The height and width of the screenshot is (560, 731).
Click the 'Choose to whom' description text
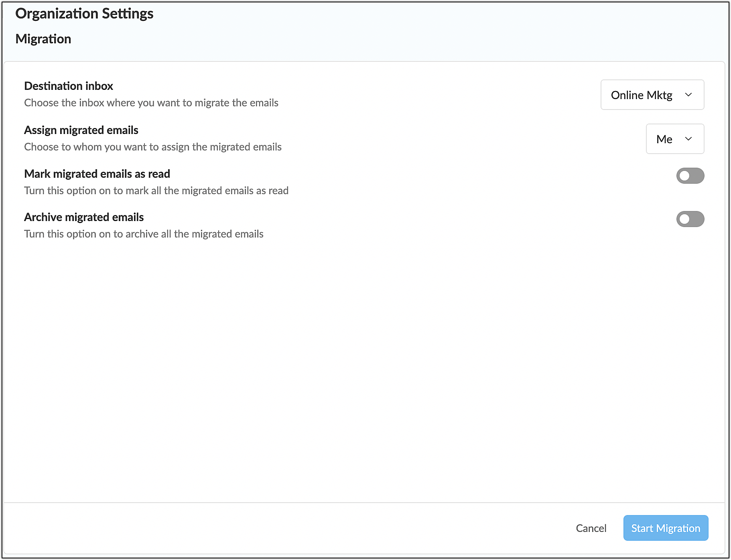pyautogui.click(x=153, y=147)
